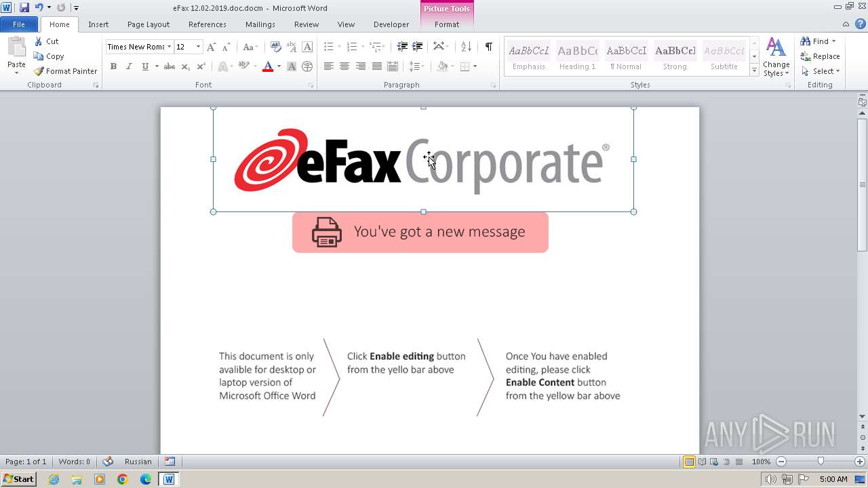Switch to Draft view
This screenshot has width=868, height=488.
click(x=738, y=462)
